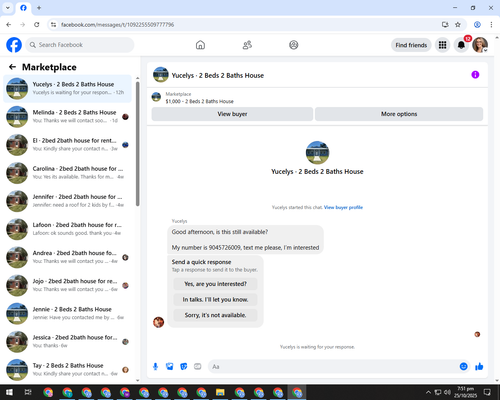Open conversation information purple icon

pyautogui.click(x=475, y=75)
